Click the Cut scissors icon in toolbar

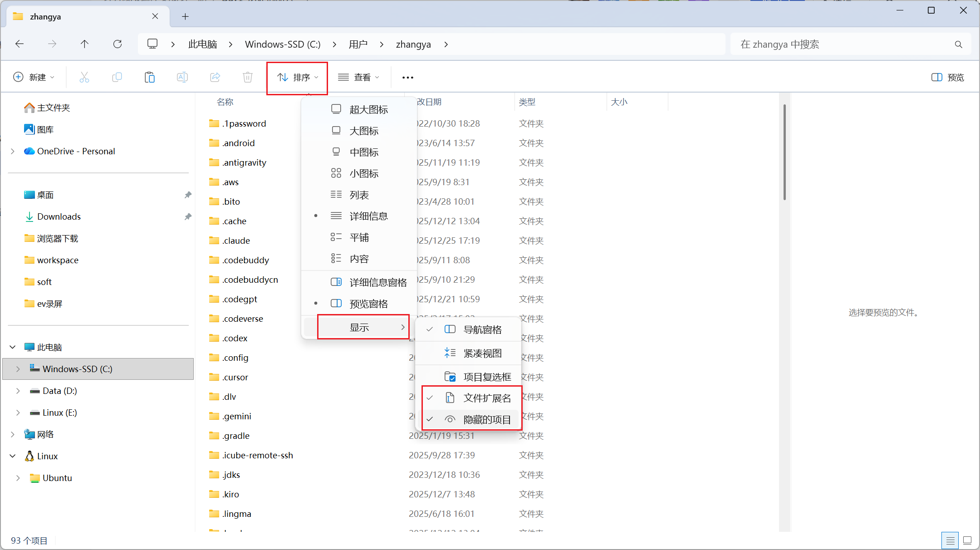pos(84,77)
